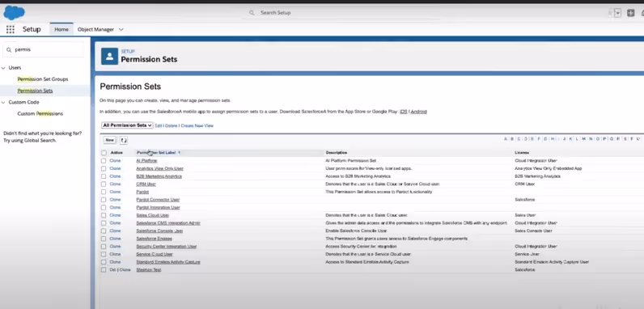Click Create New View link
644x309 pixels.
pos(197,125)
